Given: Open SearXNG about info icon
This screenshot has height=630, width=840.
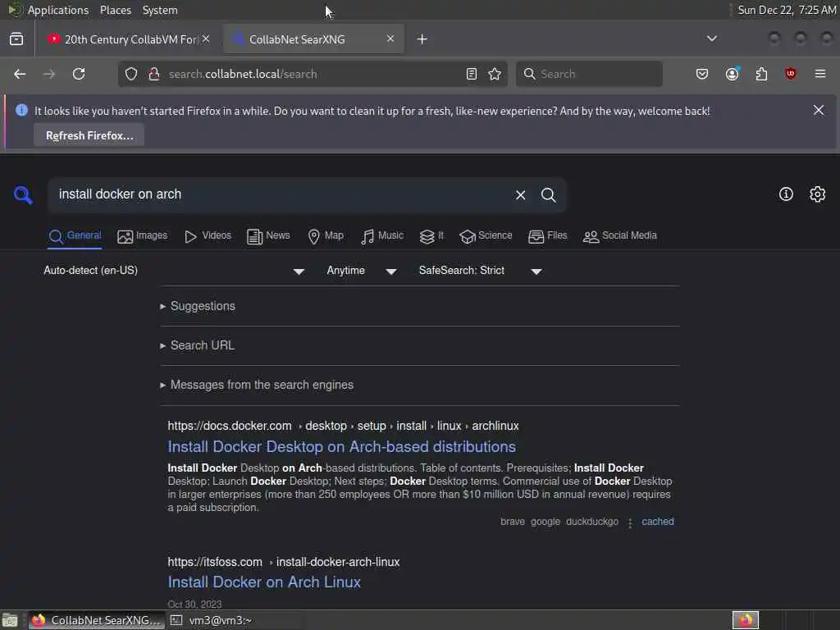Looking at the screenshot, I should coord(786,194).
